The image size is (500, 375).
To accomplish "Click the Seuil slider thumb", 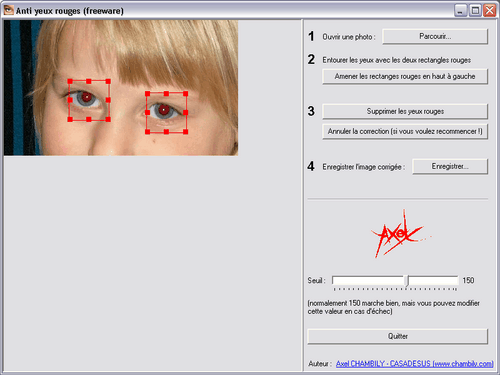I will [407, 281].
